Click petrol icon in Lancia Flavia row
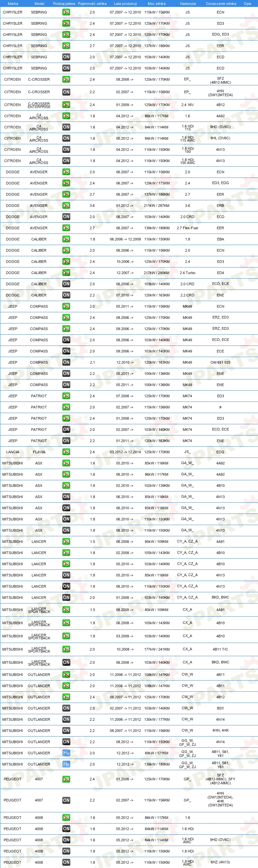 click(x=66, y=452)
